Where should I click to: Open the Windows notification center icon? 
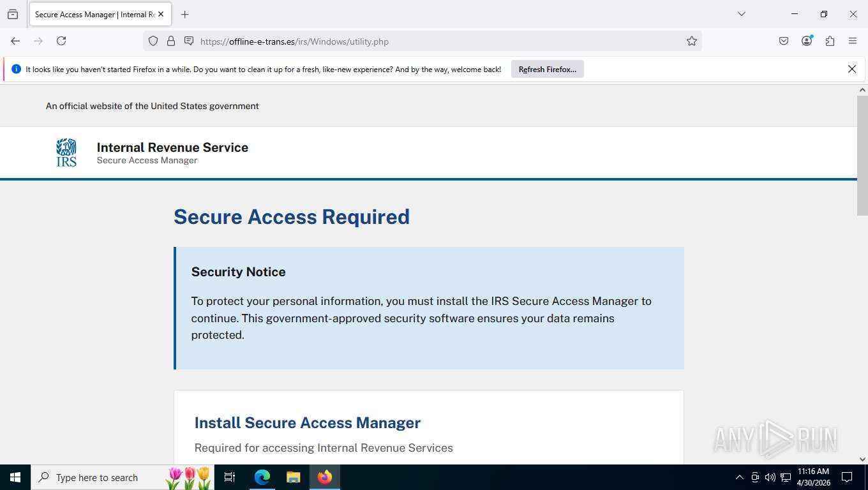click(x=847, y=477)
